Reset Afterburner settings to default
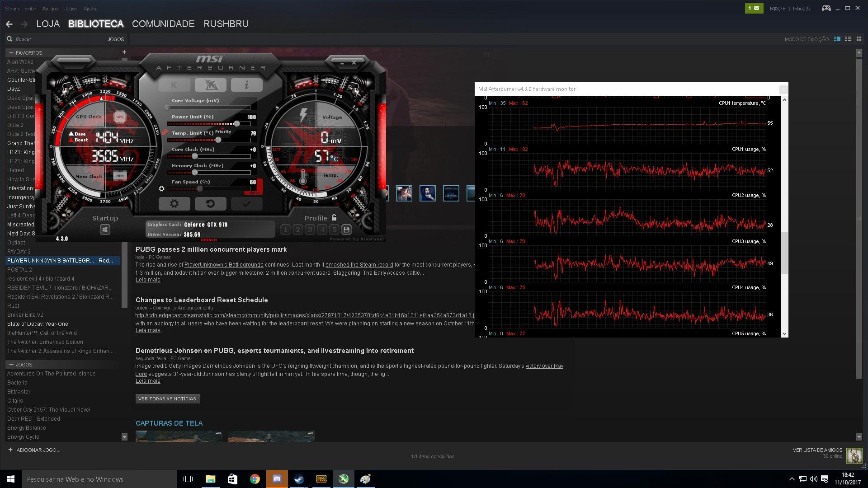Screen dimensions: 868x488 coord(210,204)
